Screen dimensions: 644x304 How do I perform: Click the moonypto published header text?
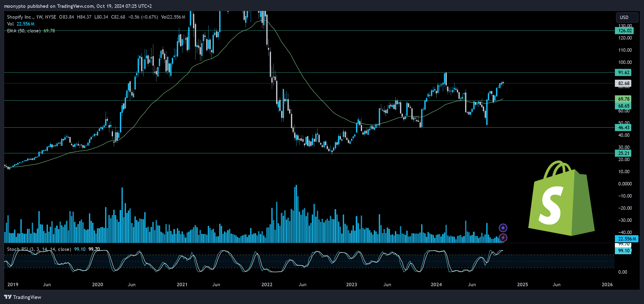pos(78,6)
